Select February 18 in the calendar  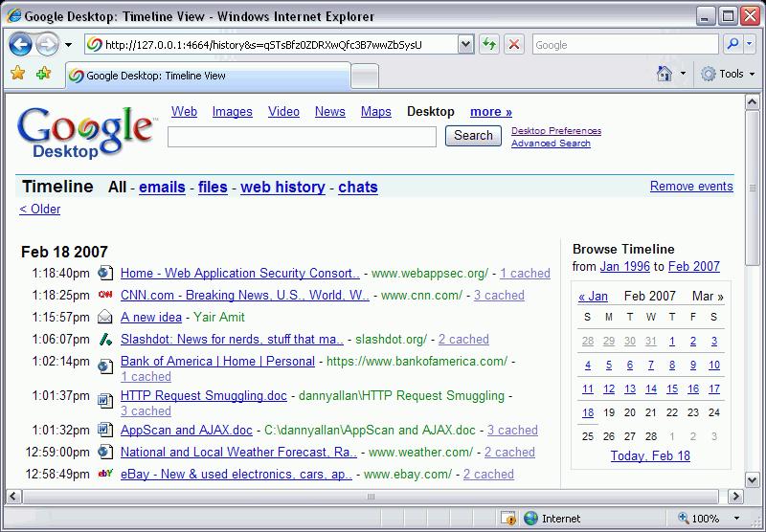[588, 412]
